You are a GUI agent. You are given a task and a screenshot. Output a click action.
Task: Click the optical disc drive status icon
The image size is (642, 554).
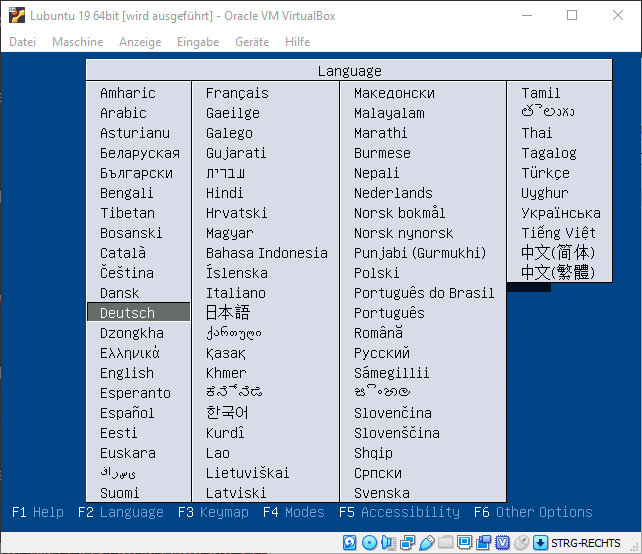[369, 543]
